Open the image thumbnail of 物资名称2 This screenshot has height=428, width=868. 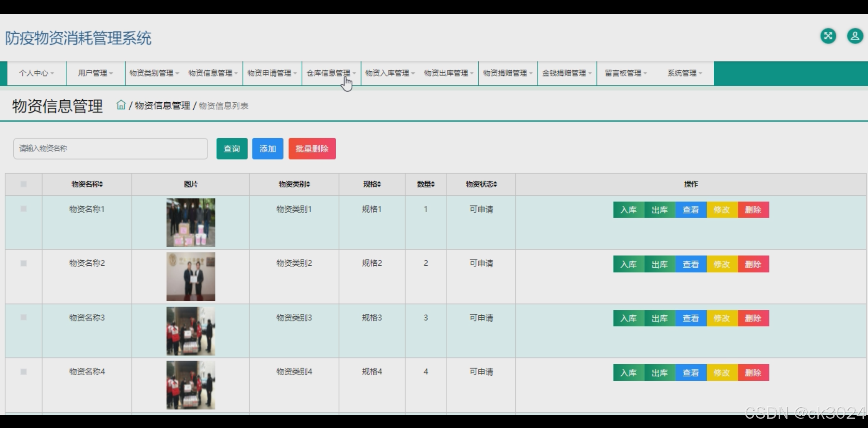click(x=191, y=276)
